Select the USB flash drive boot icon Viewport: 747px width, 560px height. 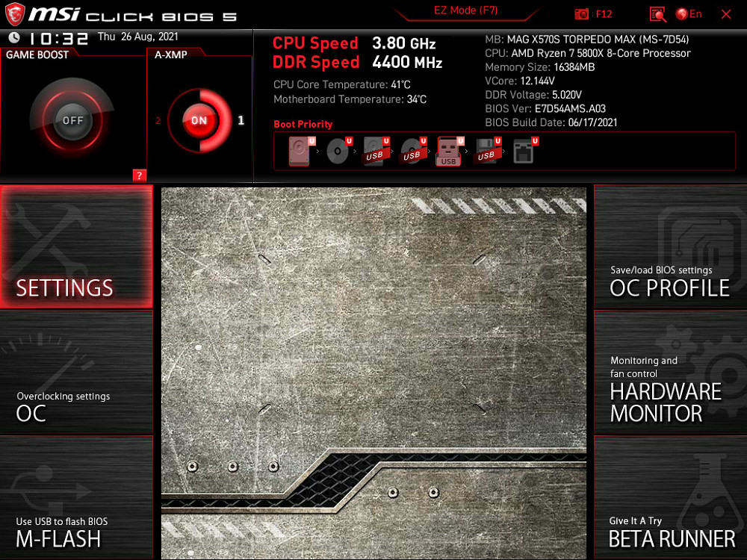pos(449,149)
